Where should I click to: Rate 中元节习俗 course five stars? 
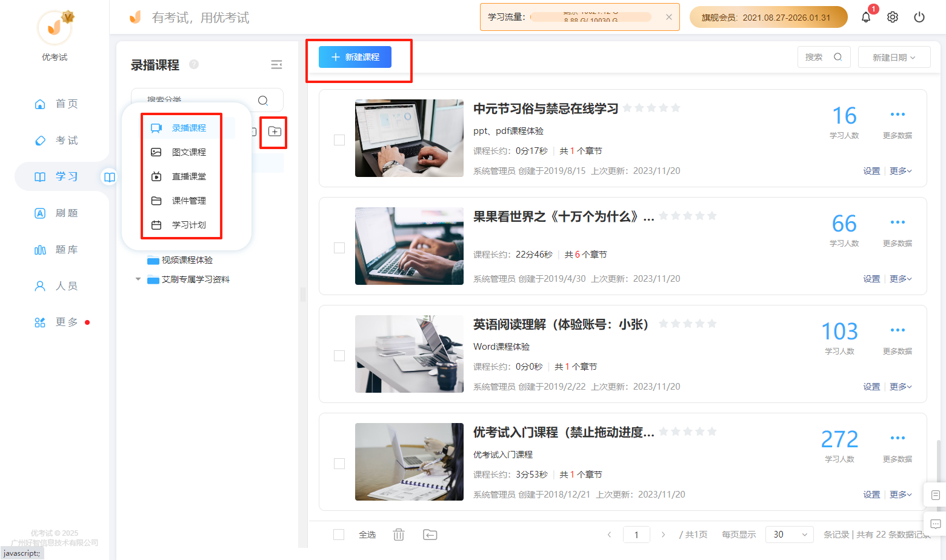[x=676, y=108]
